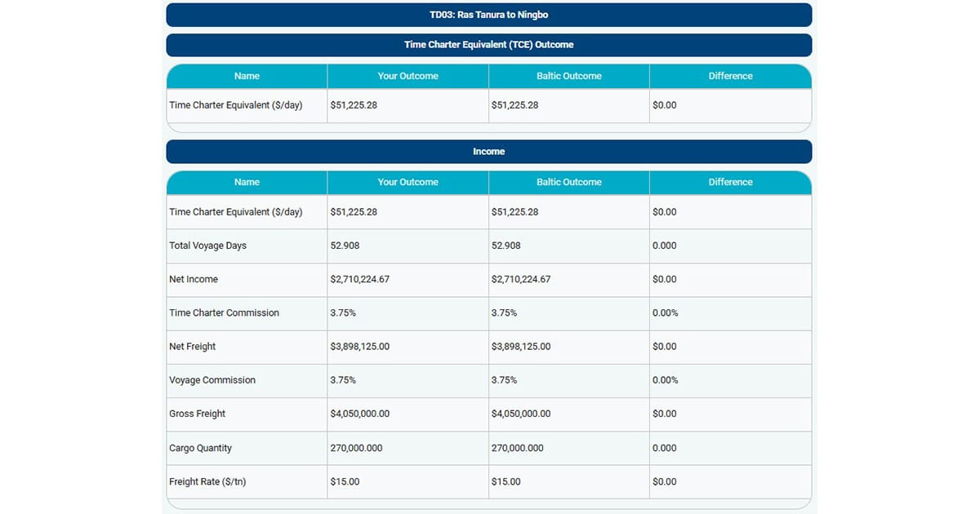Viewport: 980px width, 514px height.
Task: Select Baltic Outcome value for Net Freight
Action: click(x=521, y=346)
